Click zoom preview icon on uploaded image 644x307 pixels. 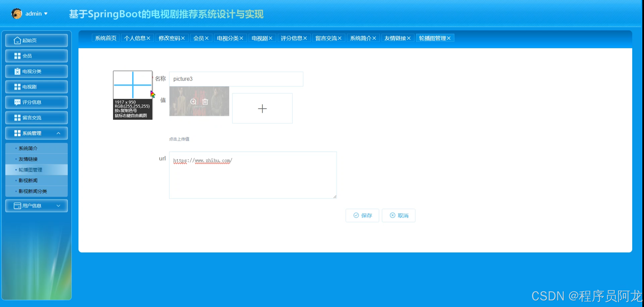tap(193, 101)
